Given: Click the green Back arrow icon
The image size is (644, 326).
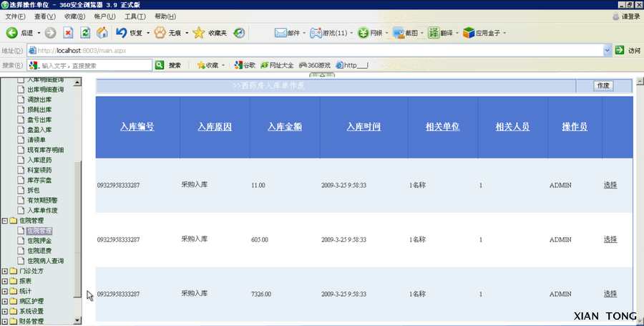Looking at the screenshot, I should 12,32.
